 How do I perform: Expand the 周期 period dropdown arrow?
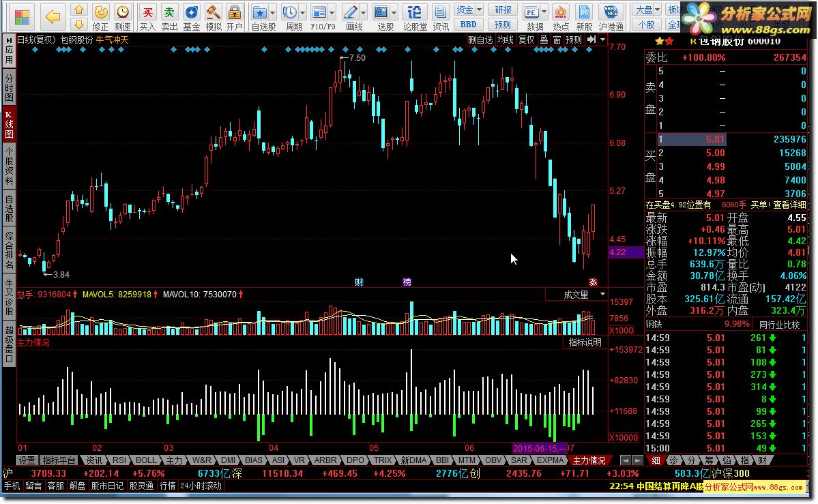click(x=303, y=12)
